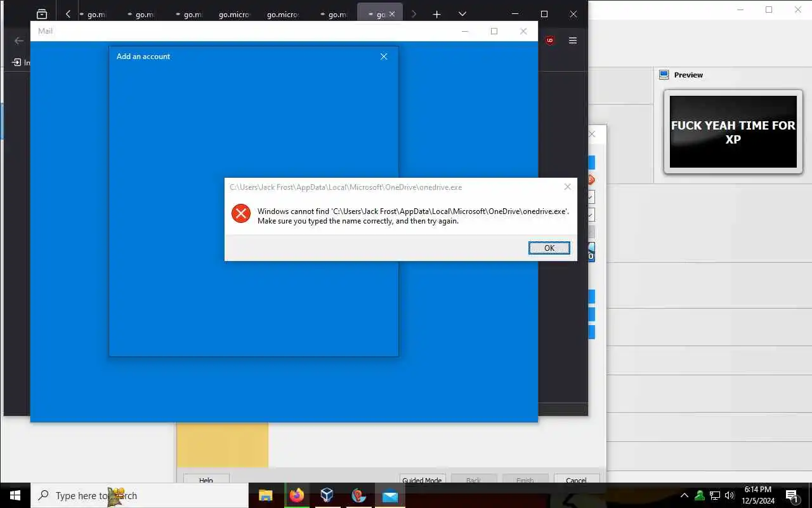The width and height of the screenshot is (812, 508).
Task: Open Firefox View in the browser
Action: (42, 14)
